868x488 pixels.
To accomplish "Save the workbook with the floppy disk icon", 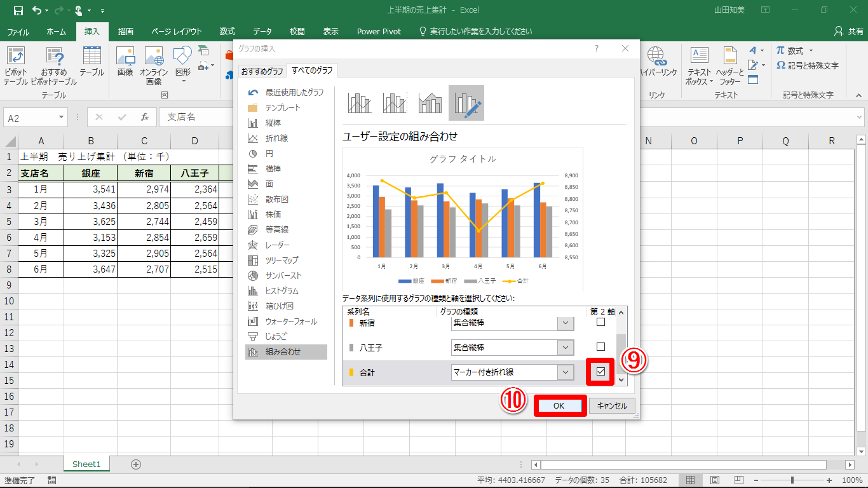I will pos(18,10).
